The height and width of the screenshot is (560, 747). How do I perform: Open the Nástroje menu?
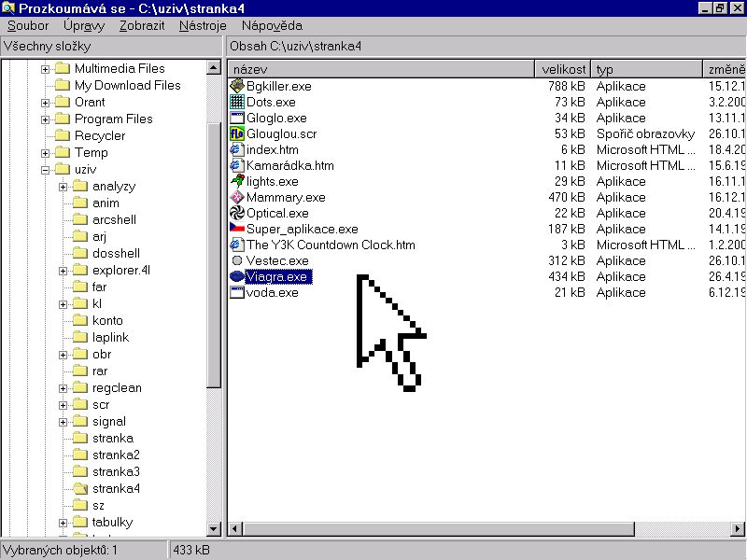[x=203, y=25]
